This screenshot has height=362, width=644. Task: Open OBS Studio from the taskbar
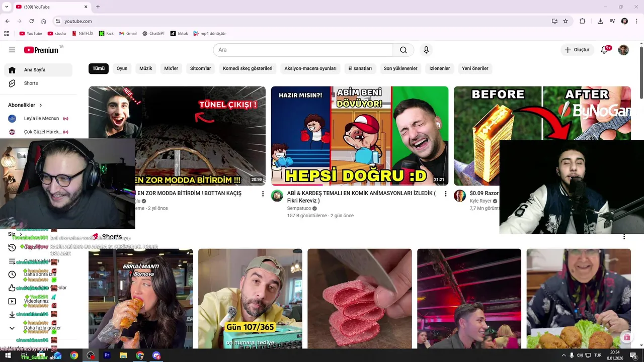click(91, 355)
